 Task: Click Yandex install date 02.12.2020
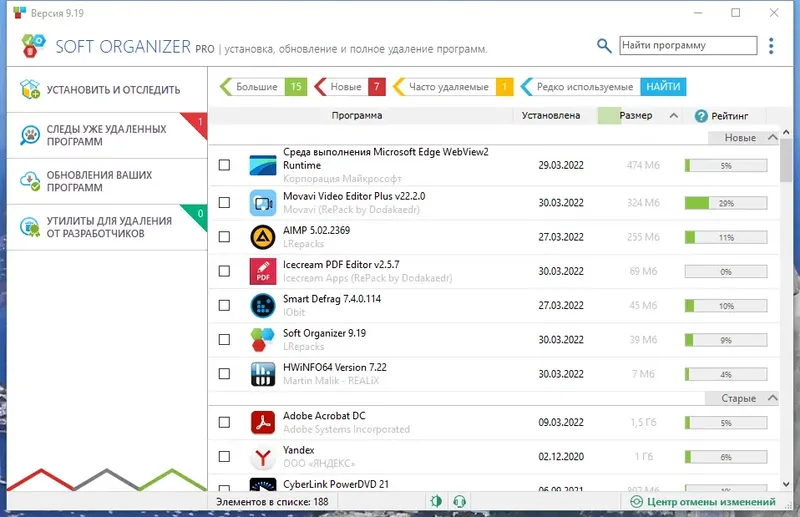pyautogui.click(x=561, y=456)
